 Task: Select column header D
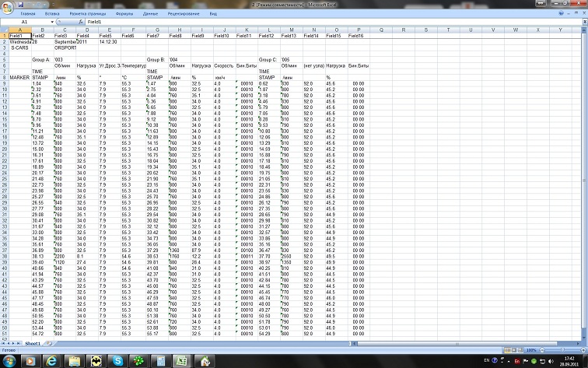(x=87, y=30)
